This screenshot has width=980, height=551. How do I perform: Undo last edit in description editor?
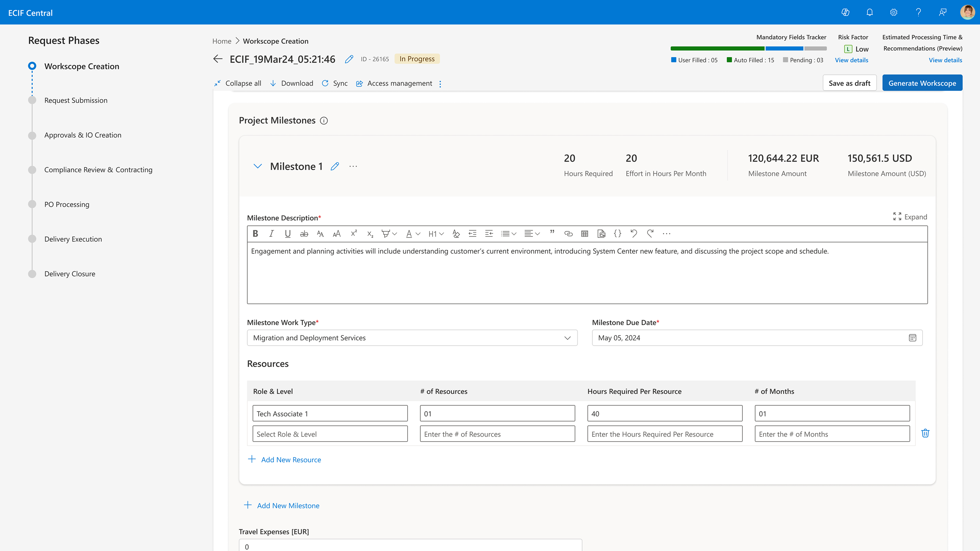click(633, 233)
